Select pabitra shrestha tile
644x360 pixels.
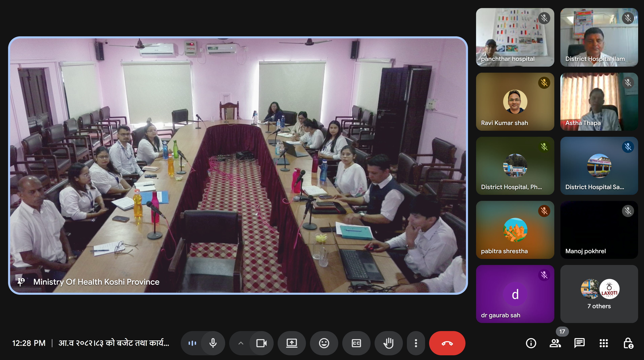point(515,230)
